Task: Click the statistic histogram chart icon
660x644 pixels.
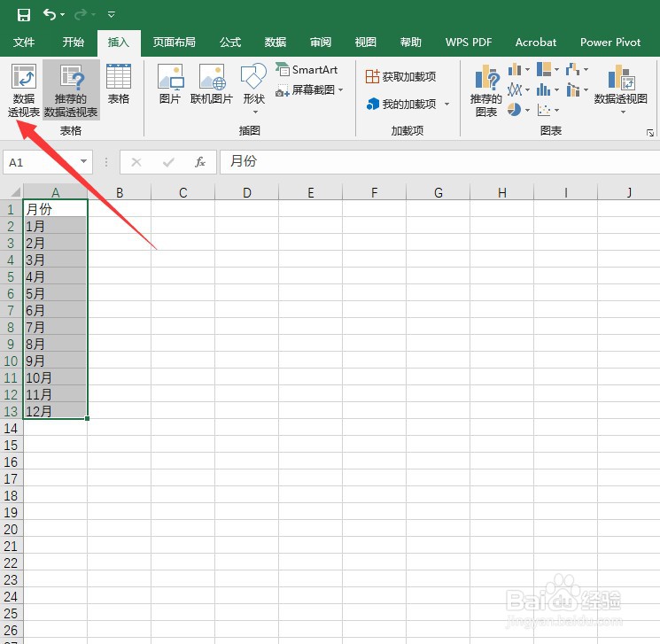Action: pyautogui.click(x=543, y=89)
